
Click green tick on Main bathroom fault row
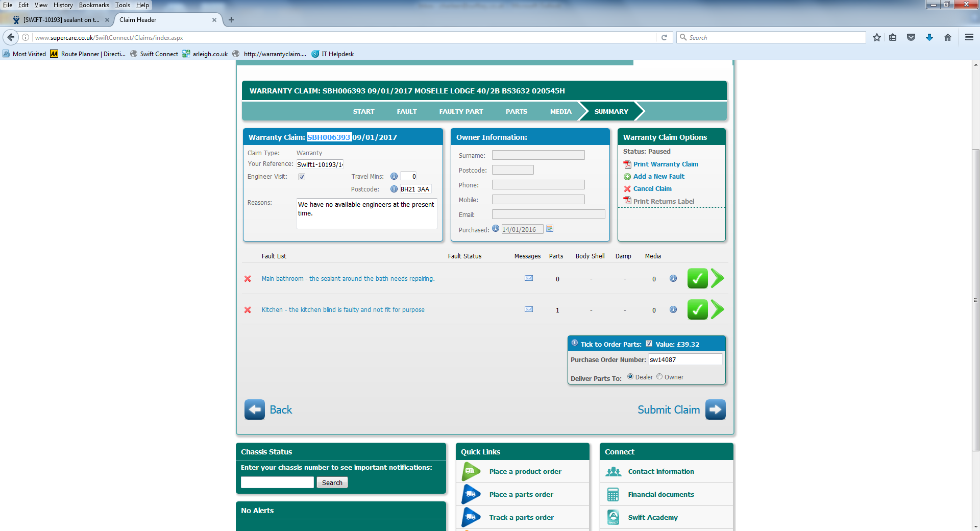coord(697,278)
